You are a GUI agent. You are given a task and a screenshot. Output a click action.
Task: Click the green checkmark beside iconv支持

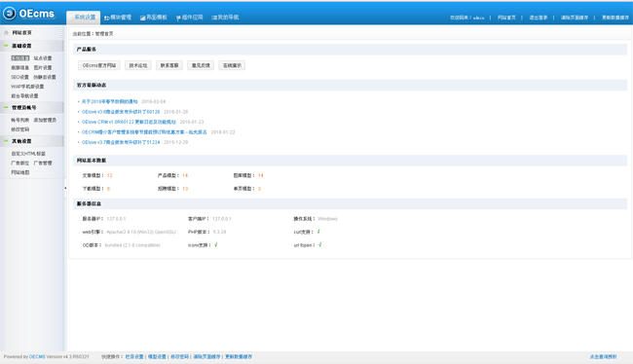pyautogui.click(x=216, y=245)
